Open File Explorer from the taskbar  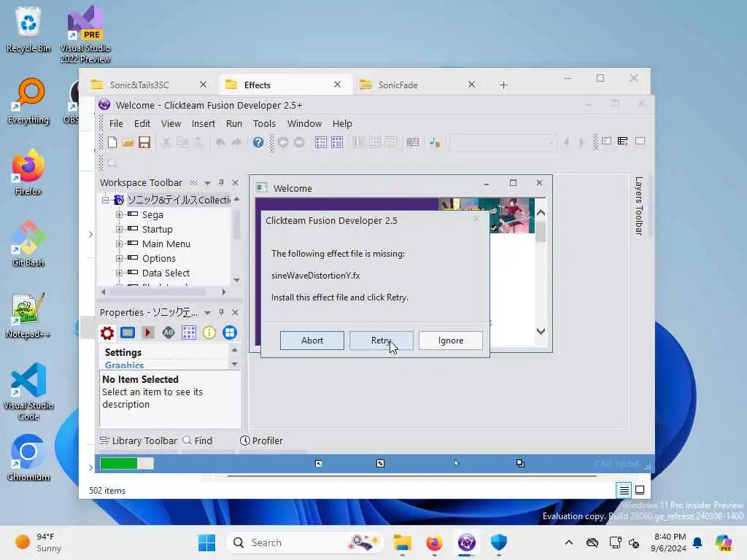pos(403,542)
